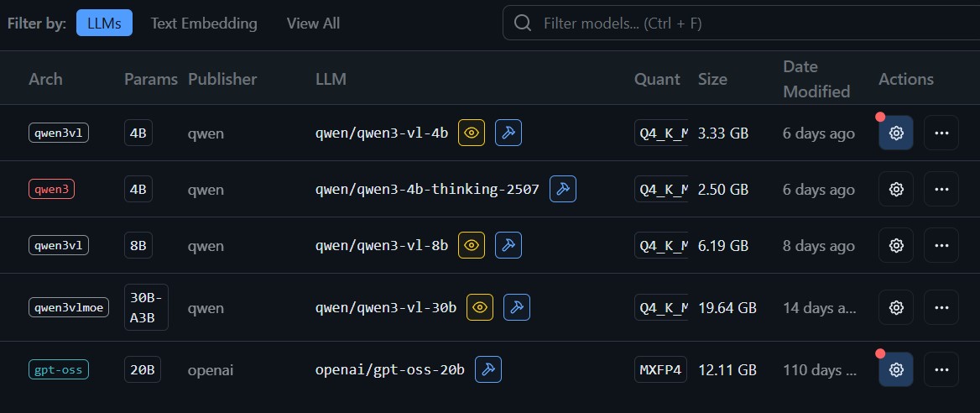The width and height of the screenshot is (980, 413).
Task: Switch to Text Embedding filter
Action: tap(204, 24)
